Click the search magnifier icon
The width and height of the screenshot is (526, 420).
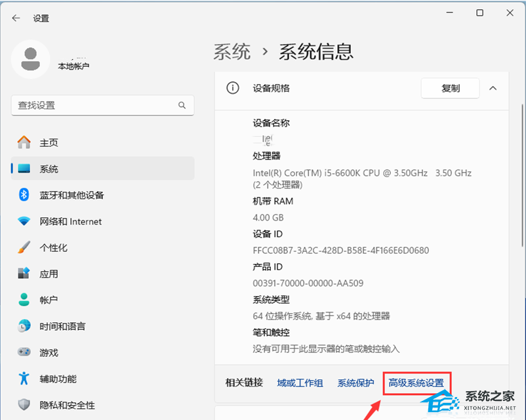pyautogui.click(x=182, y=105)
